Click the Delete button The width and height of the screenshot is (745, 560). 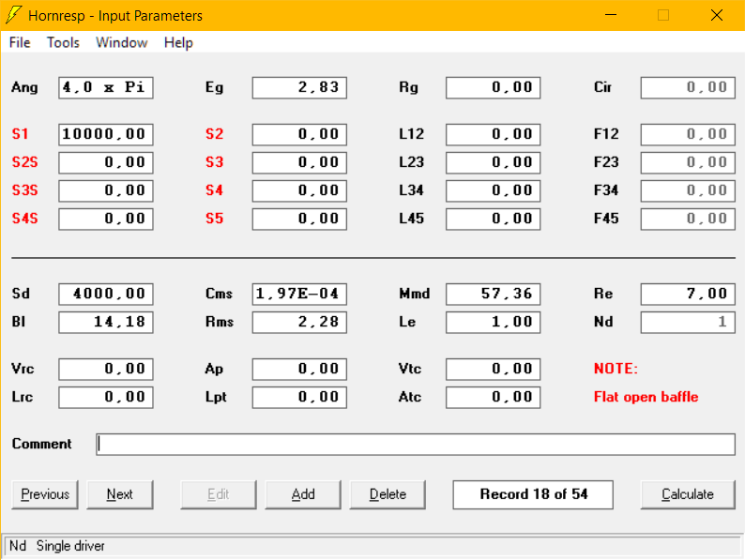pyautogui.click(x=388, y=494)
